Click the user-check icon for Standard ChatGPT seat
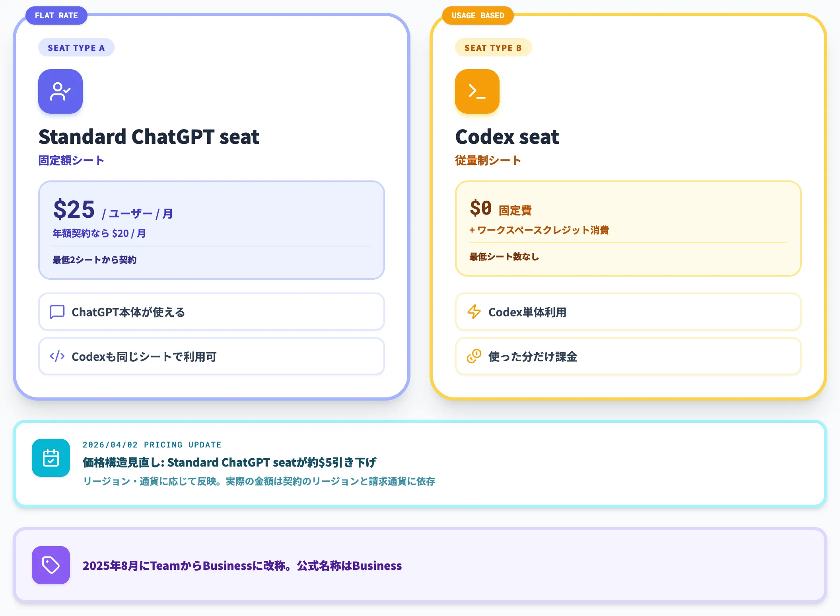The height and width of the screenshot is (616, 840). [x=60, y=91]
